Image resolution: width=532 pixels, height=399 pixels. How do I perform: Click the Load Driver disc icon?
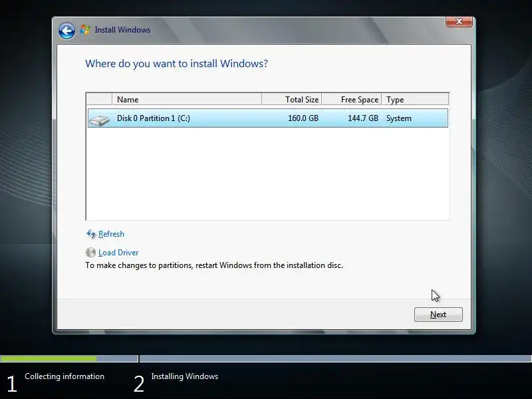pos(90,253)
